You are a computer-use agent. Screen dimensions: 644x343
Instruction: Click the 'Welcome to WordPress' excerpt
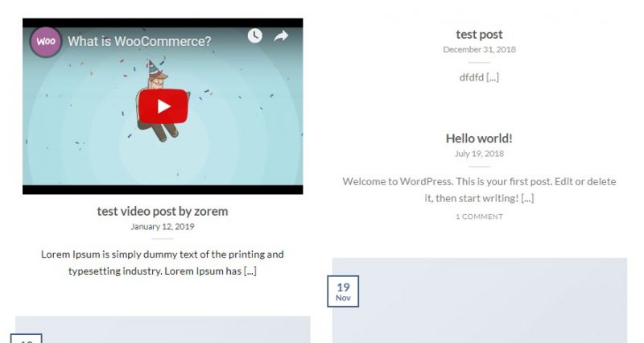click(x=479, y=190)
